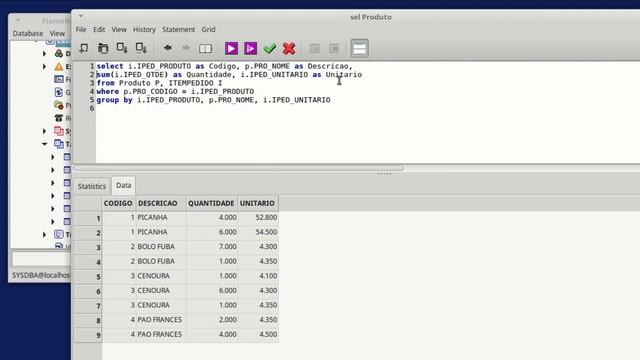Rollback the transaction with the red X
The height and width of the screenshot is (360, 640).
(x=289, y=48)
